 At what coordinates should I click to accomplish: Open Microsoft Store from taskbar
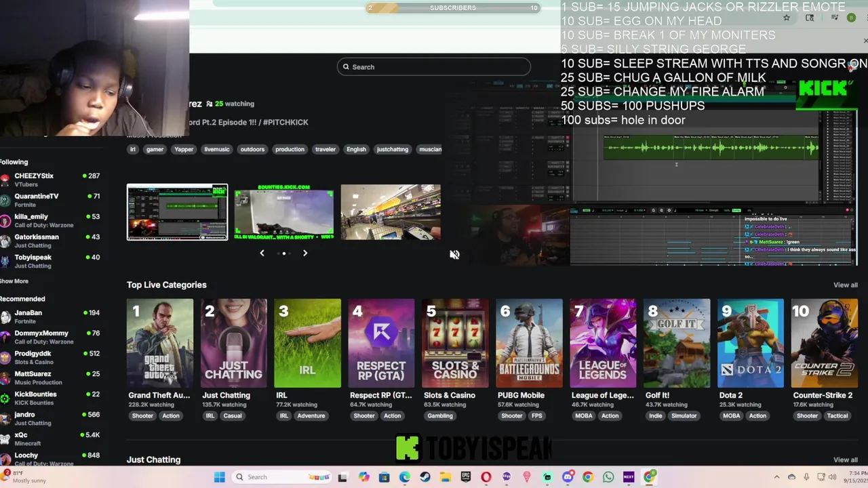pyautogui.click(x=384, y=477)
